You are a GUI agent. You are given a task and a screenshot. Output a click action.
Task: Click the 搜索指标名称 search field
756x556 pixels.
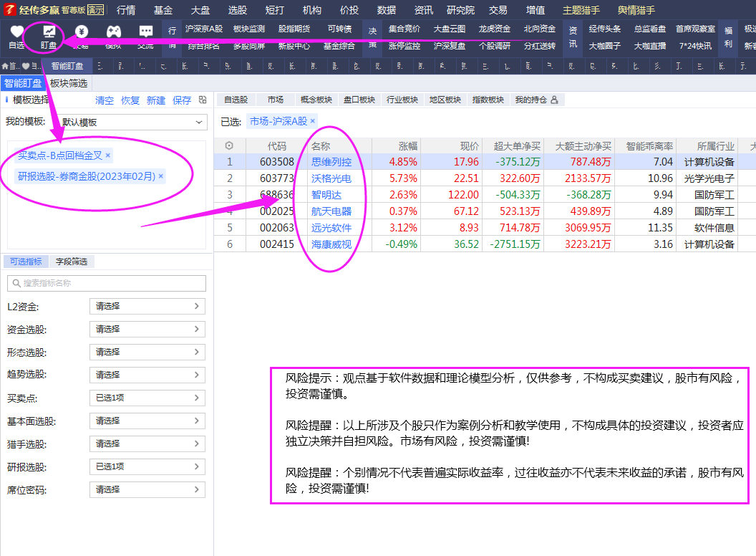coord(107,283)
